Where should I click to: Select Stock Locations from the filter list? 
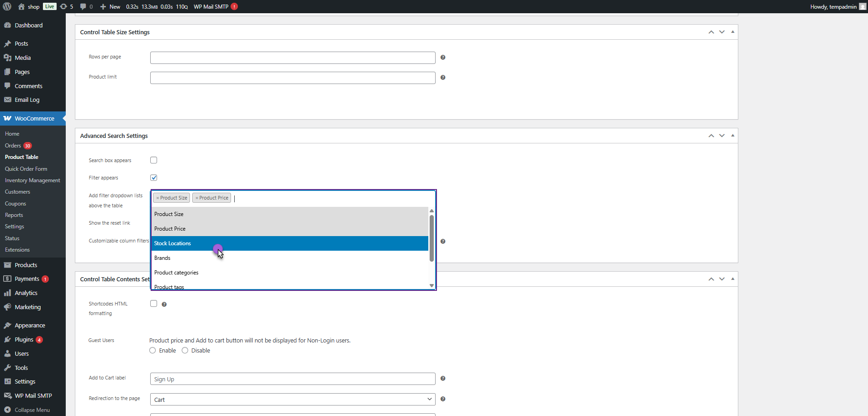(x=289, y=243)
